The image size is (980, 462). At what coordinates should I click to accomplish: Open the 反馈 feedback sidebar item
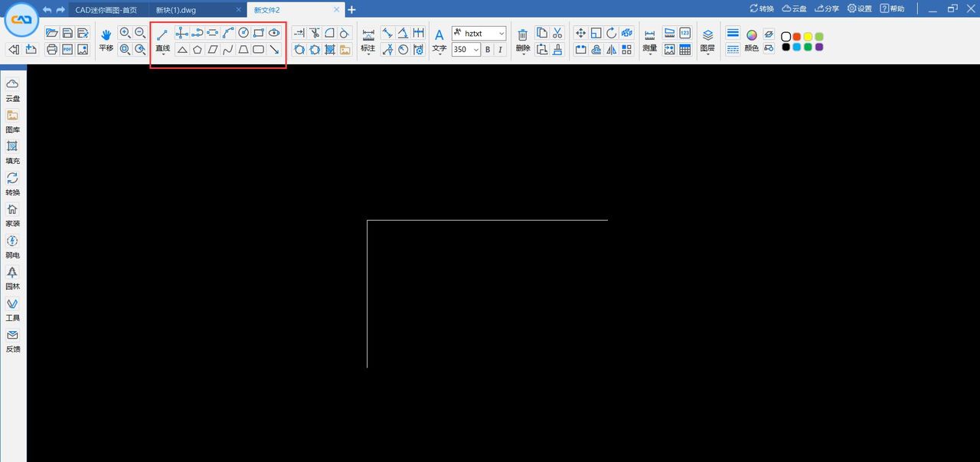tap(13, 340)
